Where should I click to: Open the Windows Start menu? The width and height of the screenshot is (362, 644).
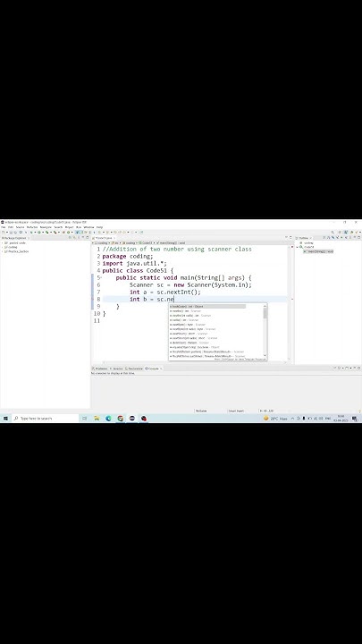(5, 418)
